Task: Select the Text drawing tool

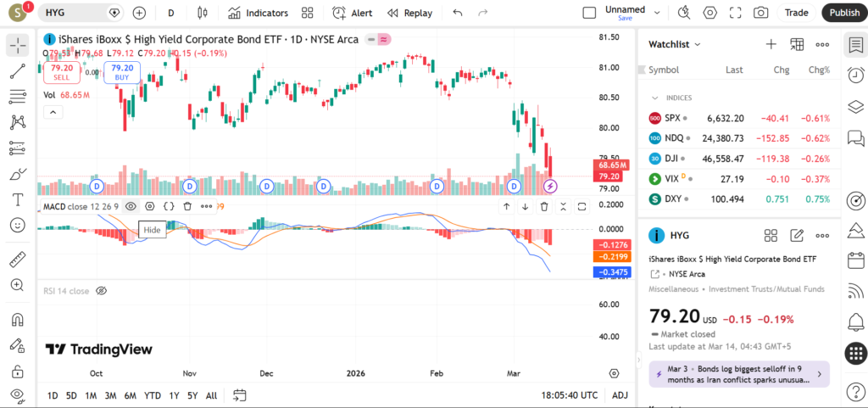Action: (x=17, y=200)
